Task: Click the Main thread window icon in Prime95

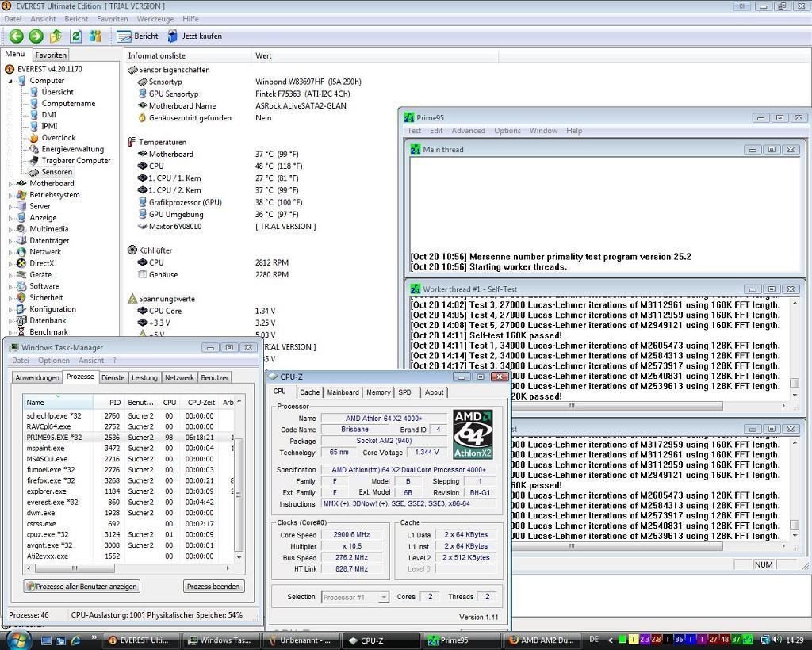Action: [416, 150]
